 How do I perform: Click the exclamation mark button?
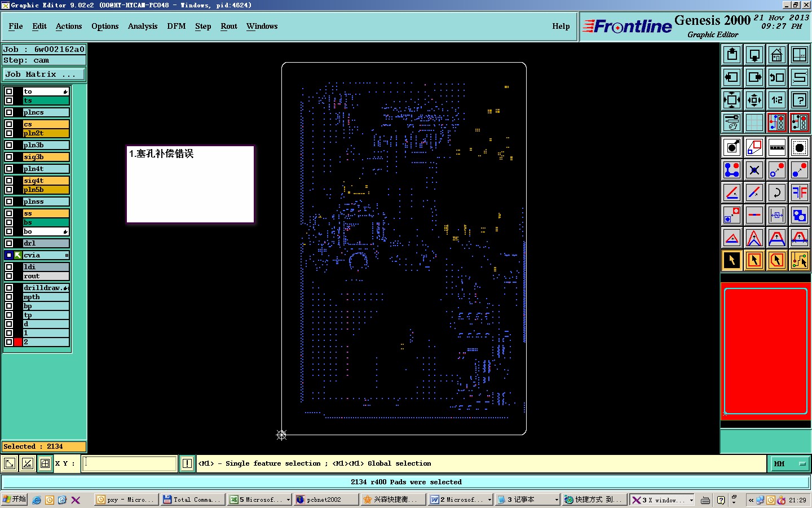point(187,464)
